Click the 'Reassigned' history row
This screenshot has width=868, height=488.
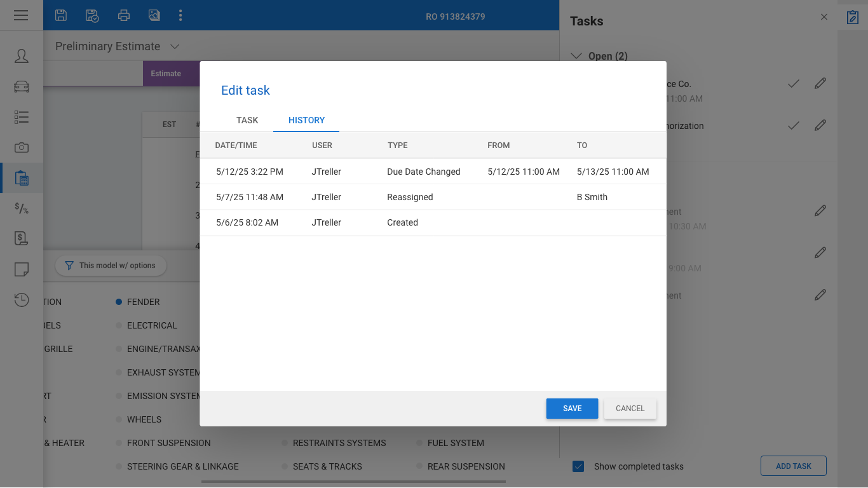click(x=433, y=197)
